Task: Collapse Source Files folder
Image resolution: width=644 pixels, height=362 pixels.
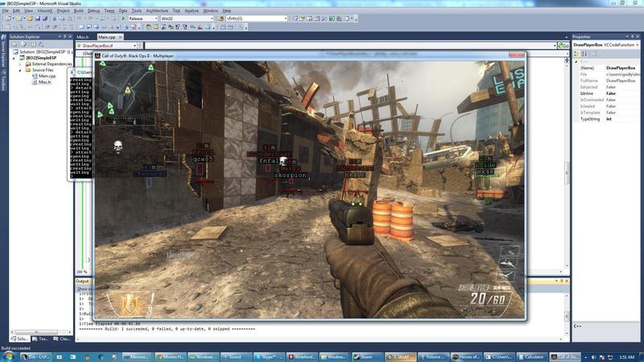Action: coord(19,70)
